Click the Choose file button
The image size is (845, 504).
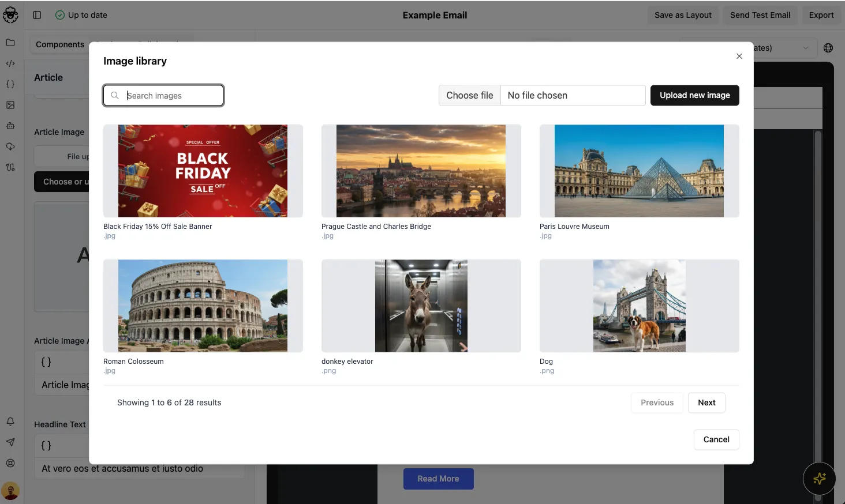(469, 95)
